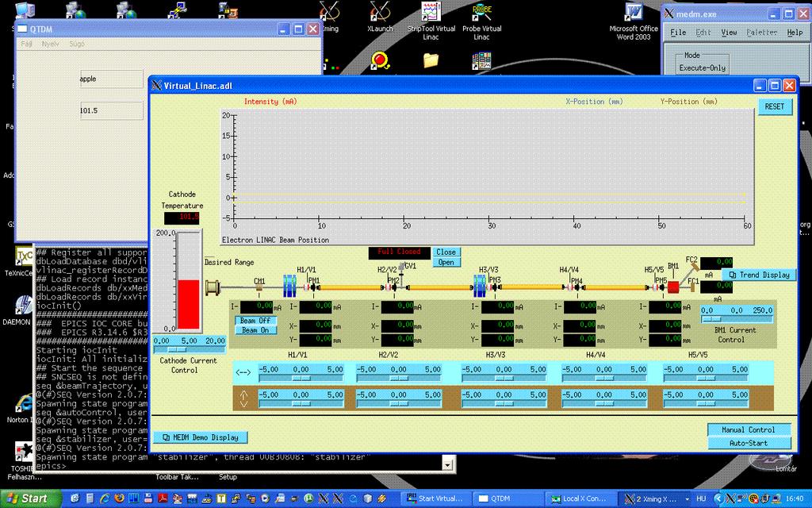Click Cathode Temperature readout 101.5
The height and width of the screenshot is (508, 812).
click(182, 217)
